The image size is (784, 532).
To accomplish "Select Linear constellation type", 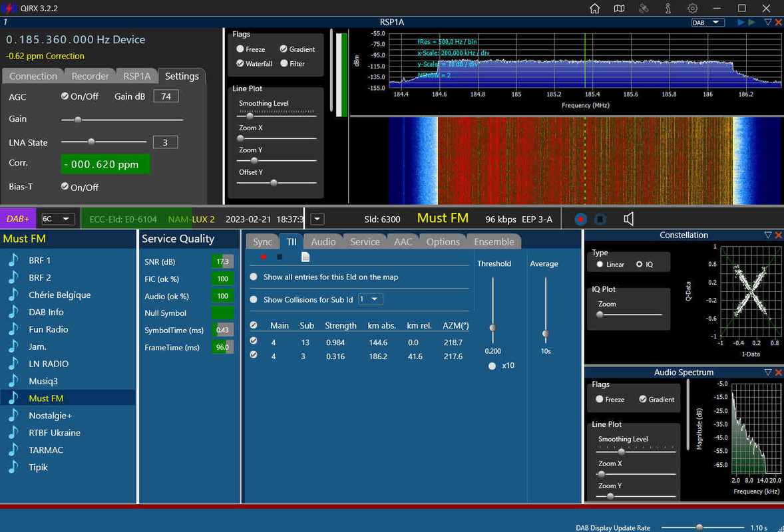I will pos(600,264).
